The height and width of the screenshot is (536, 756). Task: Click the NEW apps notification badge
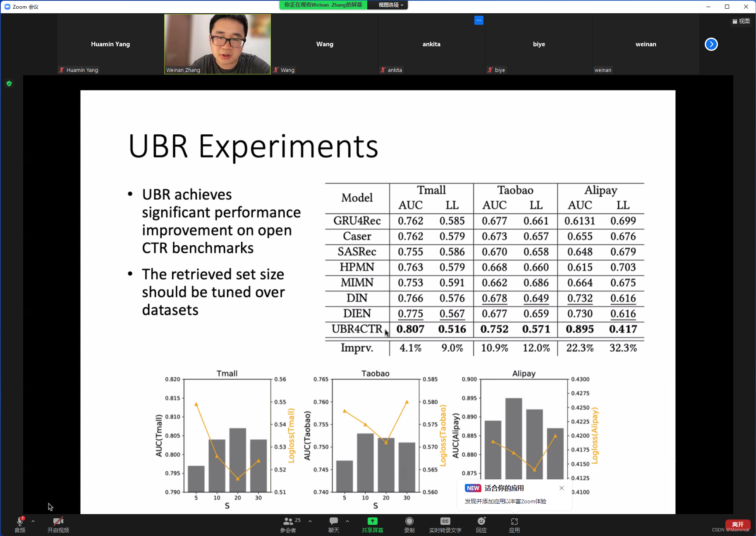tap(473, 488)
